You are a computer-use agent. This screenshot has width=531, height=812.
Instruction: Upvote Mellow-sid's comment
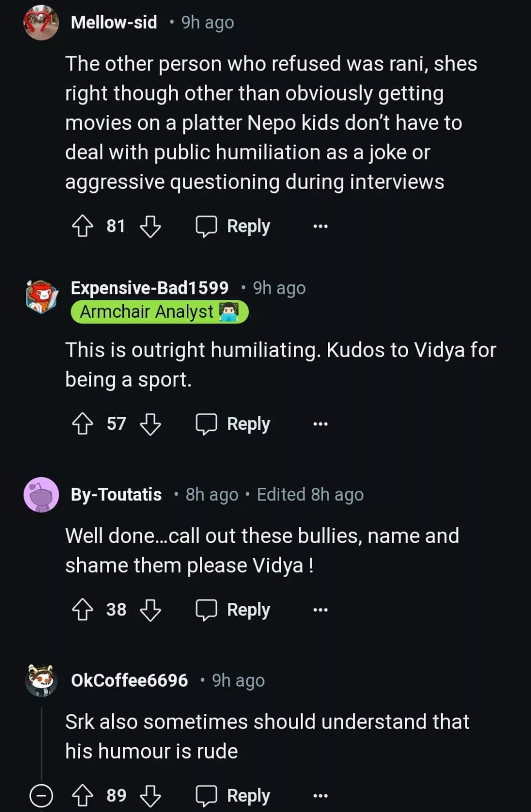tap(82, 226)
